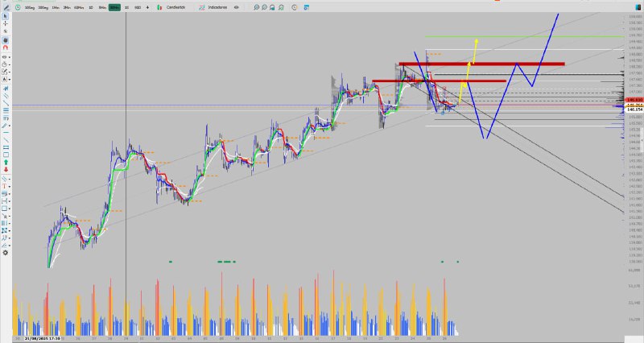Switch to the 60Min timeframe
The width and height of the screenshot is (644, 343).
pyautogui.click(x=78, y=6)
